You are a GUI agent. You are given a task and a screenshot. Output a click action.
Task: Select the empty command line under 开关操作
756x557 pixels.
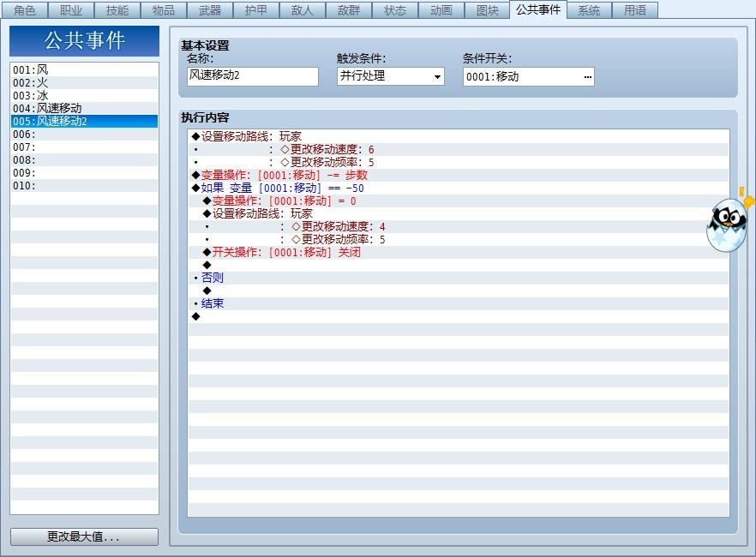(458, 265)
